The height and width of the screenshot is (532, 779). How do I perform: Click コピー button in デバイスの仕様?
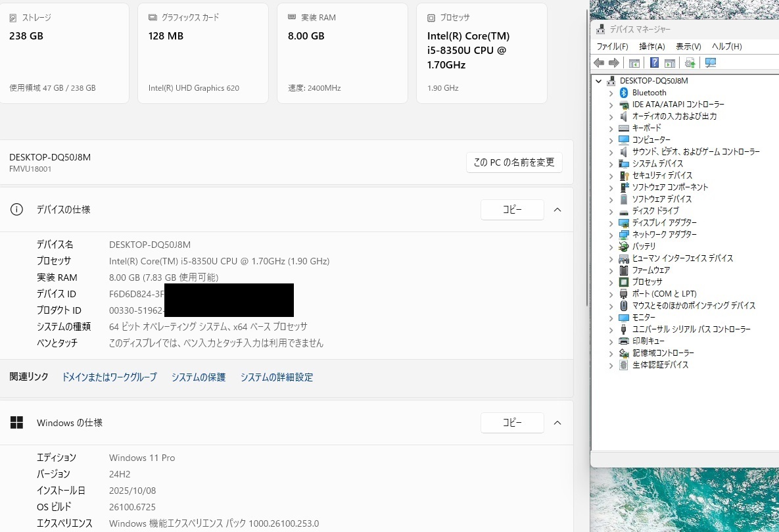[512, 210]
